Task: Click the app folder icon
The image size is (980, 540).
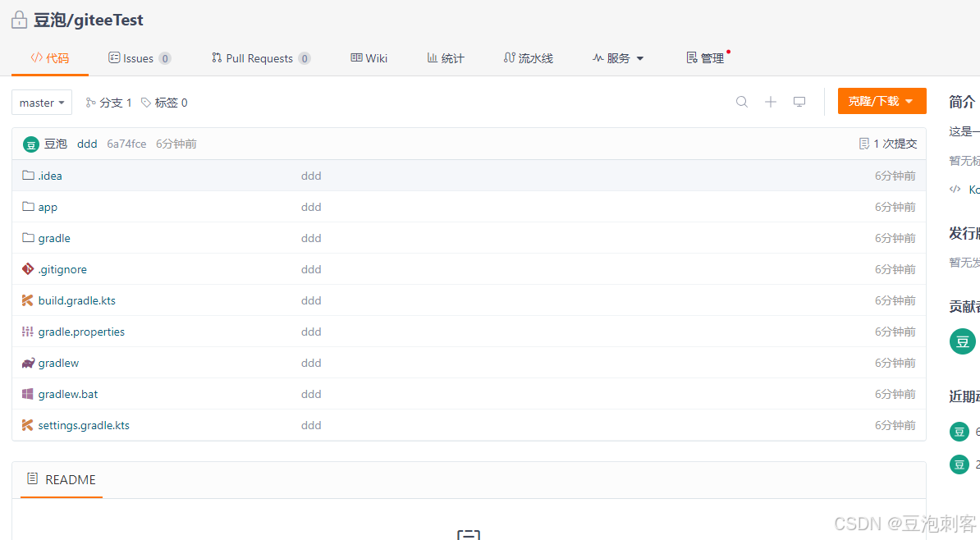Action: click(28, 206)
